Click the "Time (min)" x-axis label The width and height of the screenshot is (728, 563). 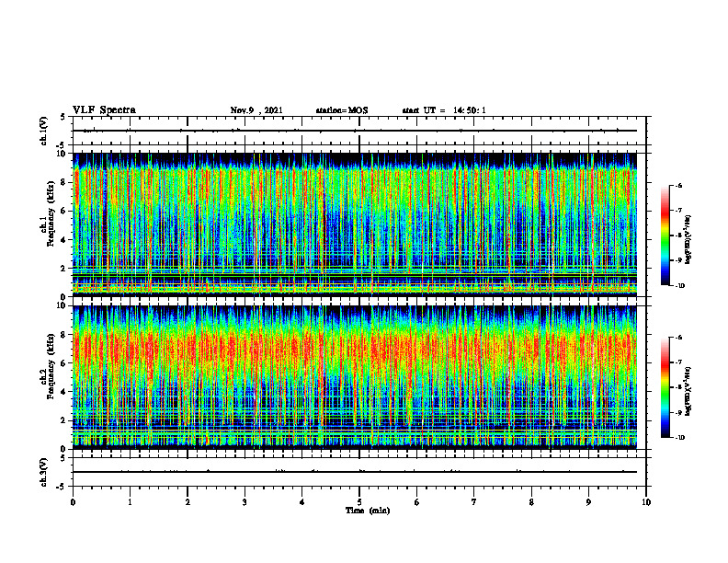click(x=368, y=511)
